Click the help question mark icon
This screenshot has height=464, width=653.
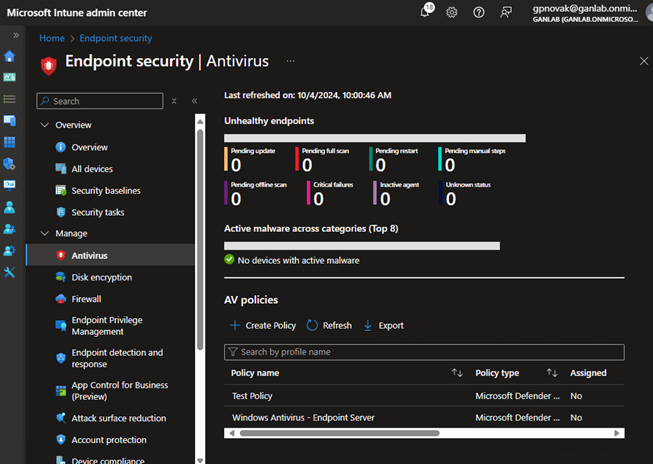click(479, 12)
